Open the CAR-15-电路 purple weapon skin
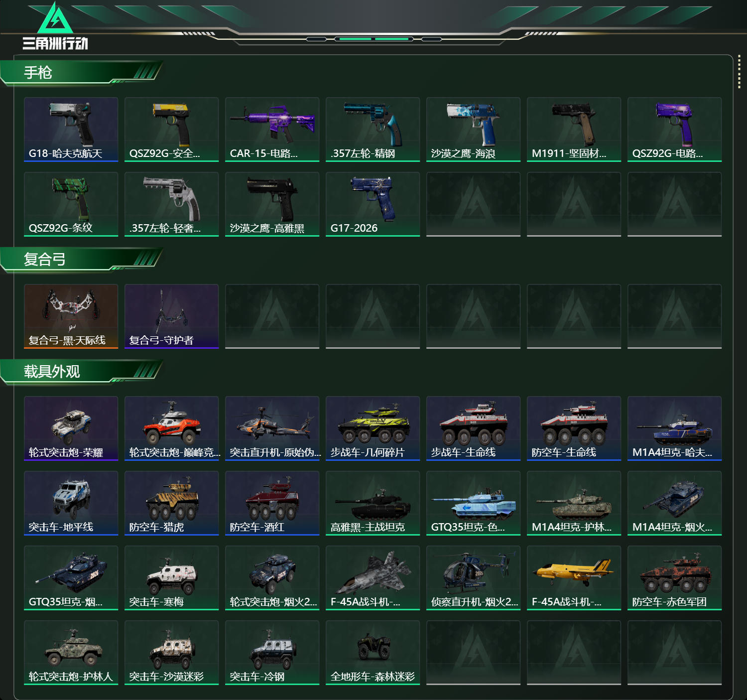This screenshot has width=747, height=700. [x=272, y=130]
